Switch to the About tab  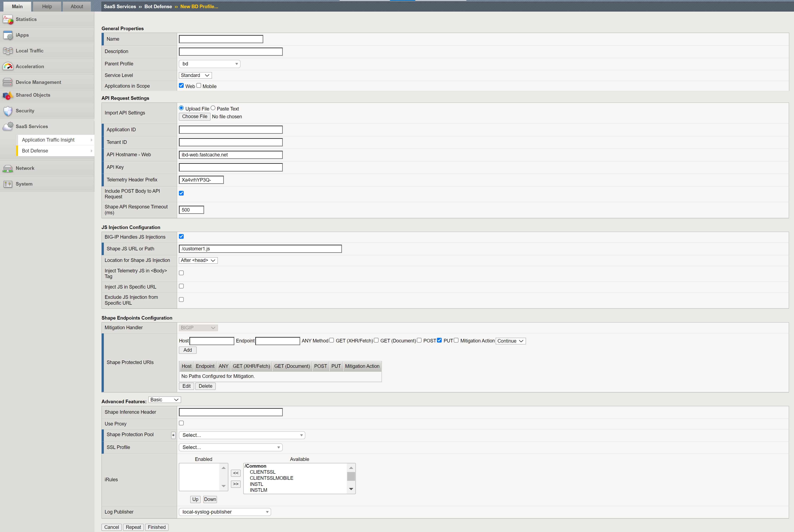[x=77, y=7]
